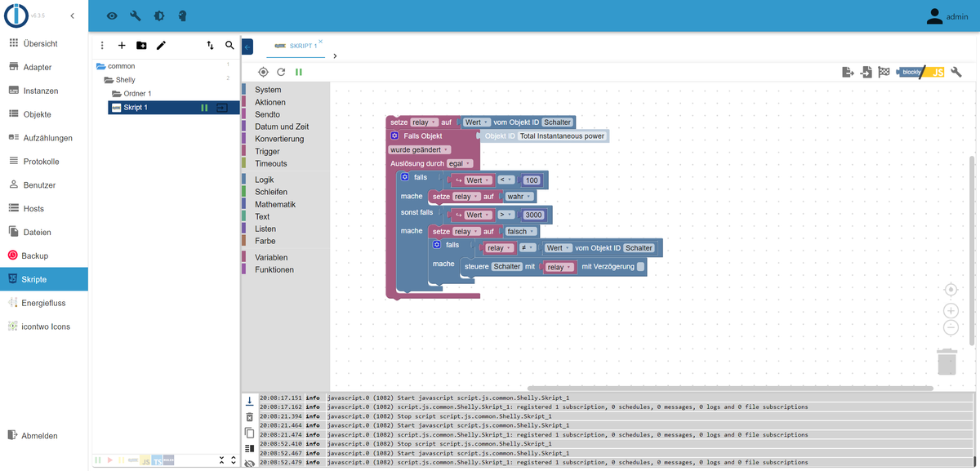The width and height of the screenshot is (980, 471).
Task: Filter scripts by TS type at tree bottom
Action: tap(157, 461)
